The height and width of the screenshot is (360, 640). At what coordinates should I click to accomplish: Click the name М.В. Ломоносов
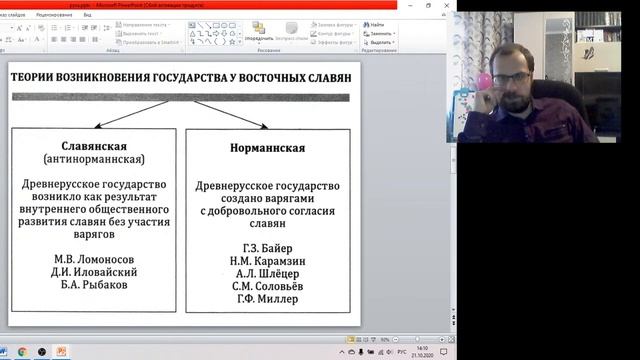[94, 260]
